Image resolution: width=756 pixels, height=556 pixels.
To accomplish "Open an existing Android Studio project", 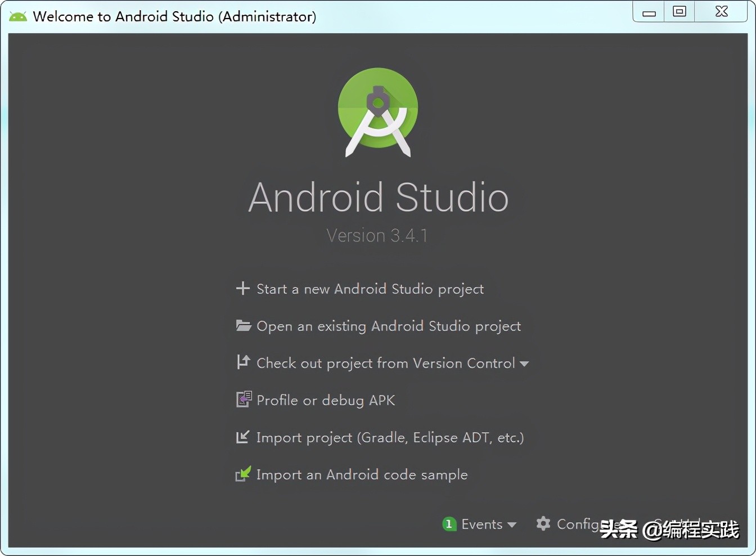I will 389,326.
